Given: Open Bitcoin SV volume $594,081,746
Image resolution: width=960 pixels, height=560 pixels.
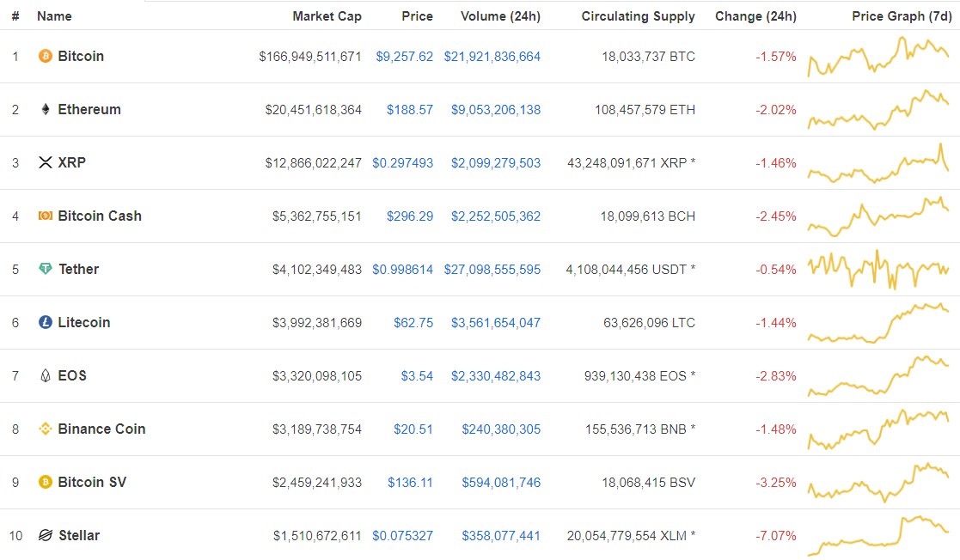Looking at the screenshot, I should coord(501,483).
